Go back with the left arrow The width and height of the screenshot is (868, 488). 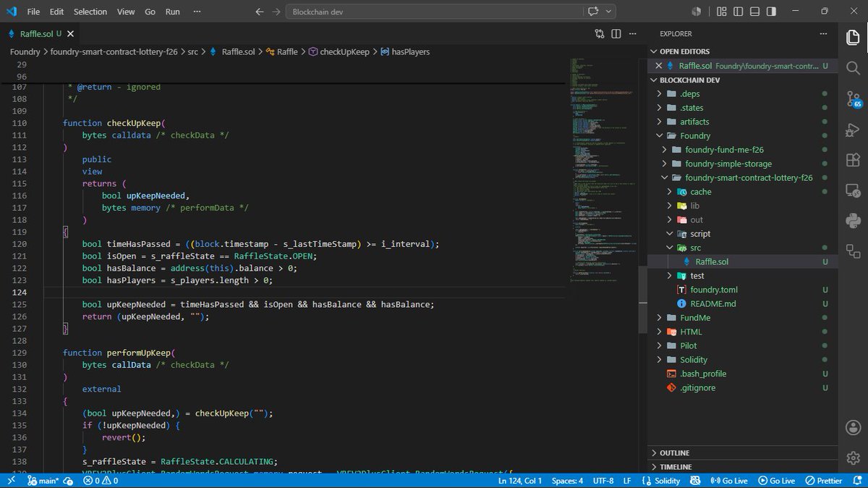point(260,12)
